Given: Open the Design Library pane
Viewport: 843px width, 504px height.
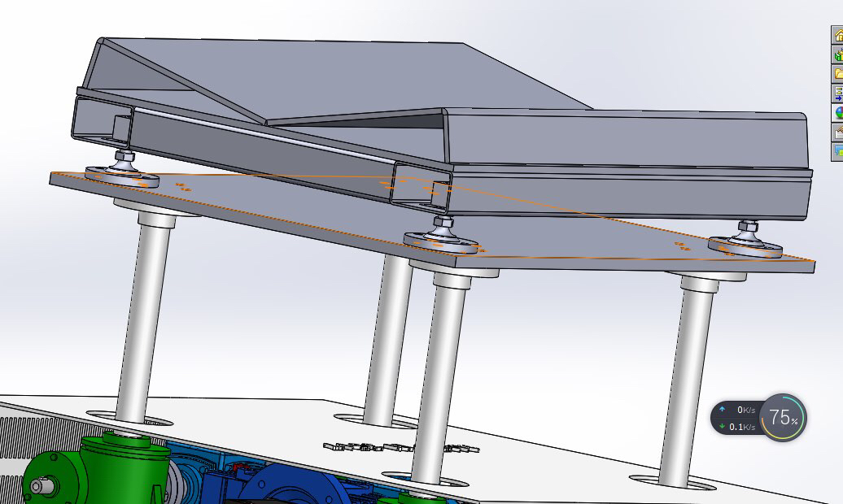Looking at the screenshot, I should coord(837,55).
